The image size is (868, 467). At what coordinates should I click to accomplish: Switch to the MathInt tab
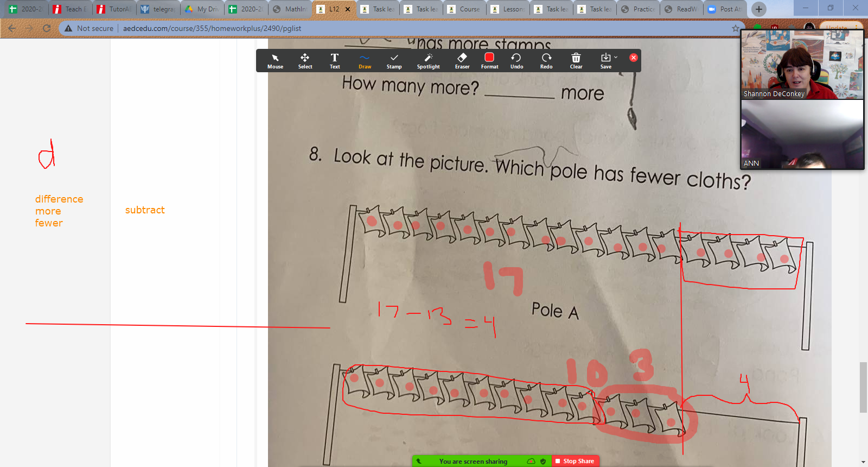tap(290, 9)
